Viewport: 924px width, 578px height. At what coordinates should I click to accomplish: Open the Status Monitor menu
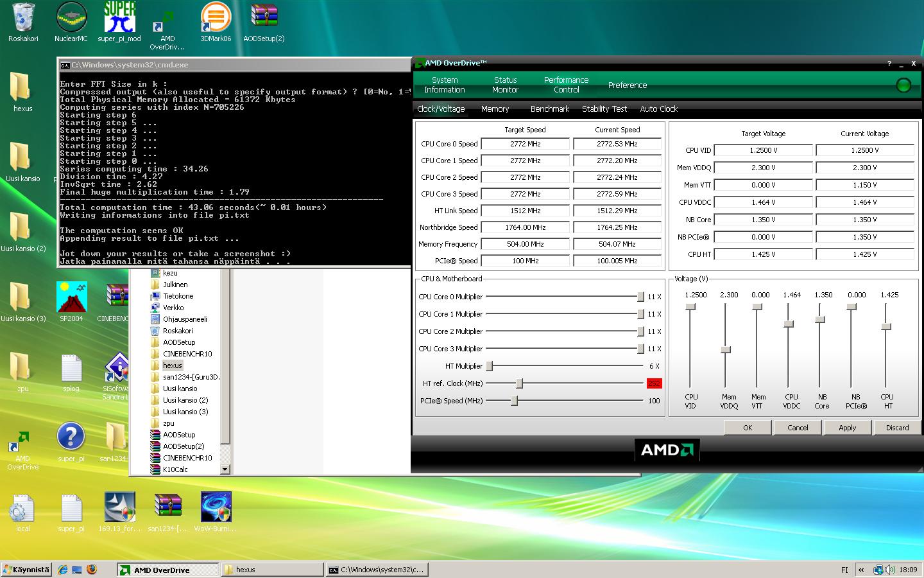506,85
